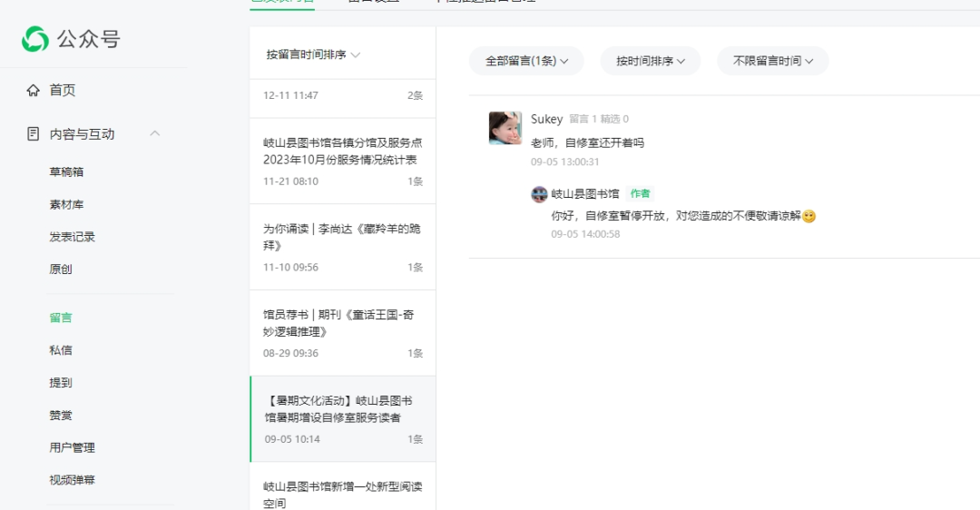The width and height of the screenshot is (980, 510).
Task: Click the 首页 home icon
Action: [x=34, y=90]
